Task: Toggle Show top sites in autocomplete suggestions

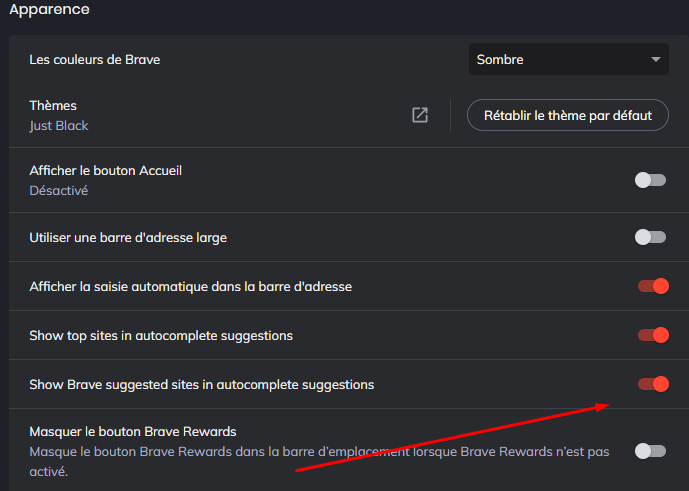Action: coord(653,335)
